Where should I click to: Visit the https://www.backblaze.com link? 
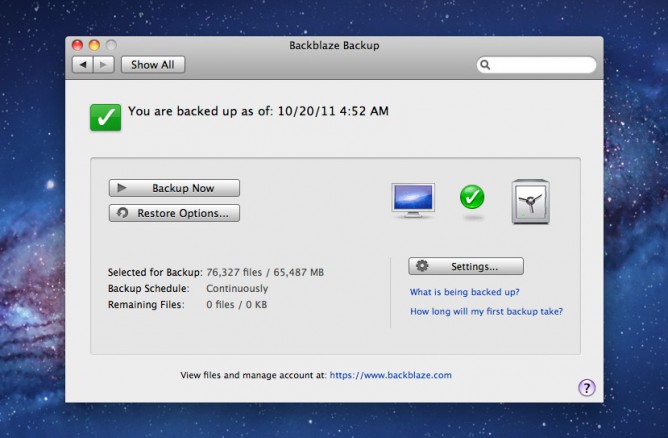click(x=390, y=375)
